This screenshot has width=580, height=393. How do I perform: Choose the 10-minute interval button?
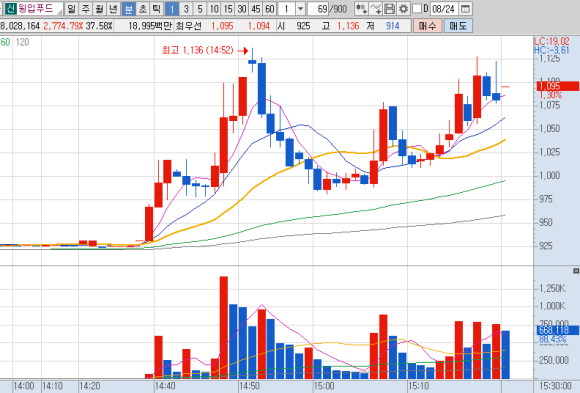pos(214,9)
